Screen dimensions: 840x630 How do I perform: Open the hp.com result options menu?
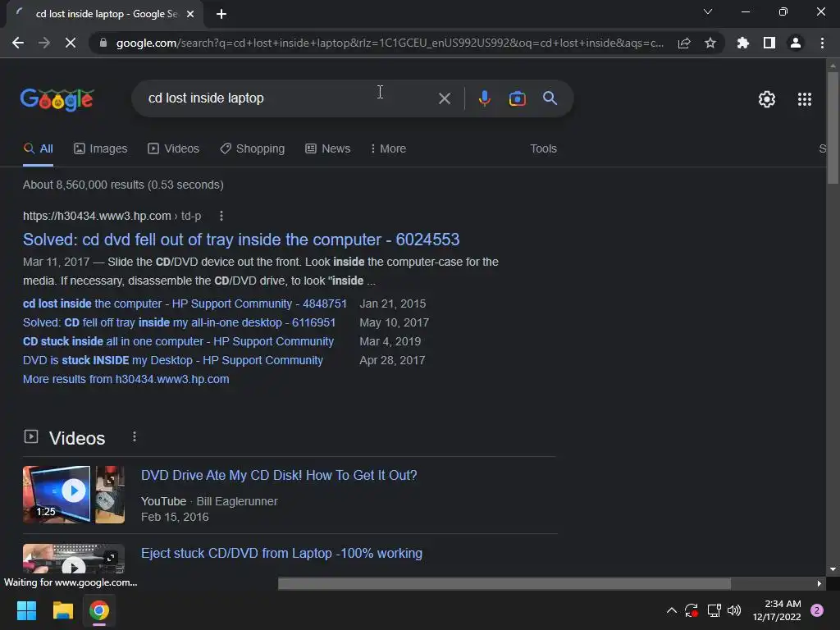point(221,216)
